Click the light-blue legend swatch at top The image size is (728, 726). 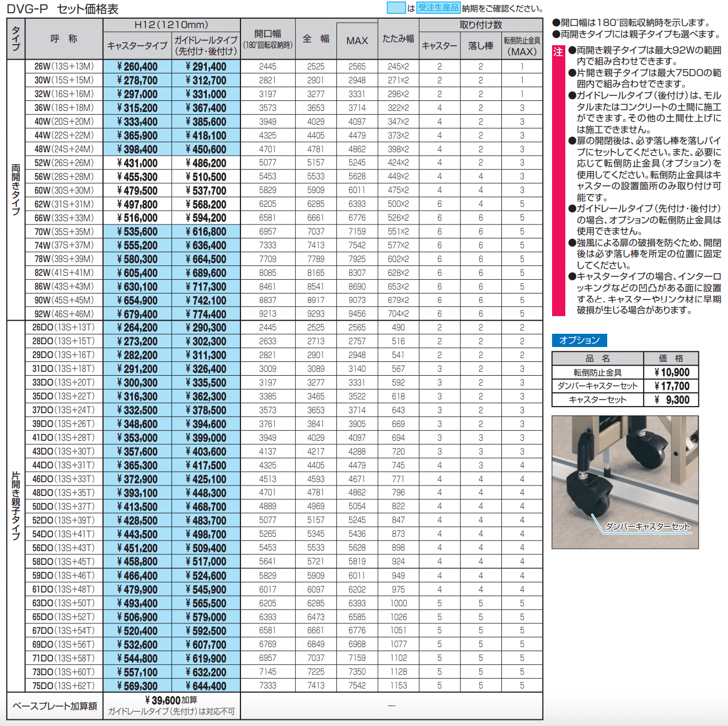click(x=395, y=8)
